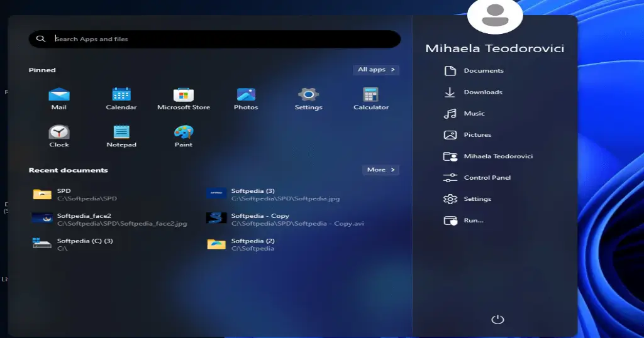
Task: Launch the Calendar app
Action: [121, 99]
